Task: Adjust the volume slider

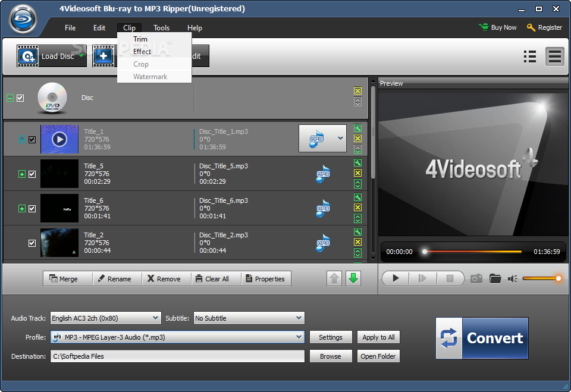Action: 542,278
